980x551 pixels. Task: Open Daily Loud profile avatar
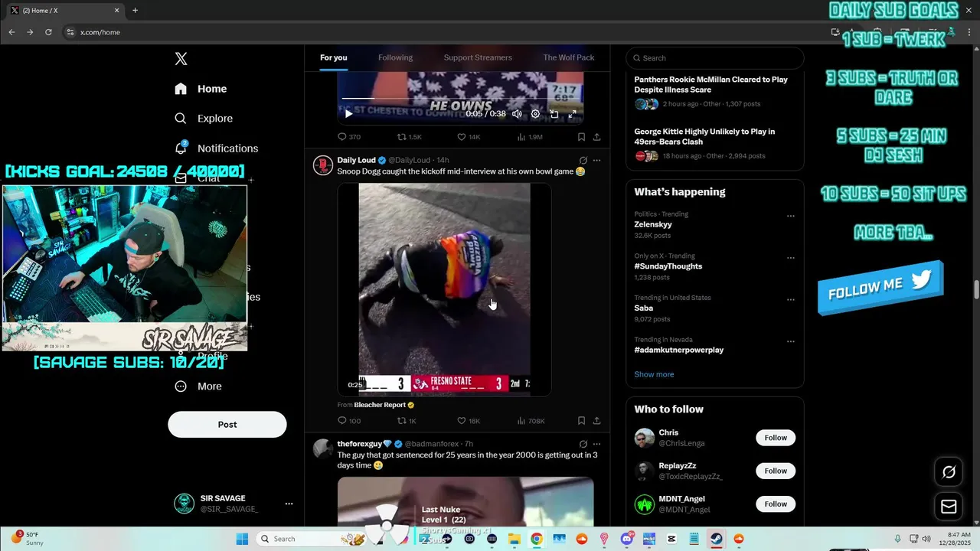[x=323, y=165]
